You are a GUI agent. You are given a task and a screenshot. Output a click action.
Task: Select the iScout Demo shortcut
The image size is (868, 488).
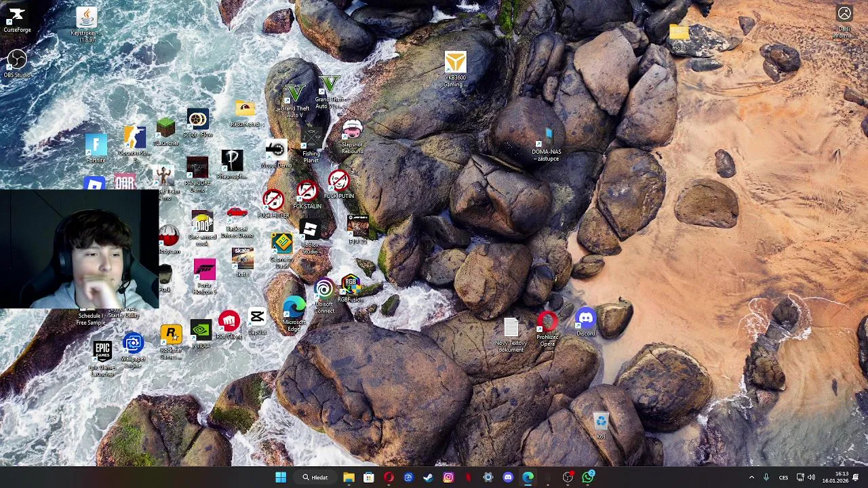click(x=276, y=155)
